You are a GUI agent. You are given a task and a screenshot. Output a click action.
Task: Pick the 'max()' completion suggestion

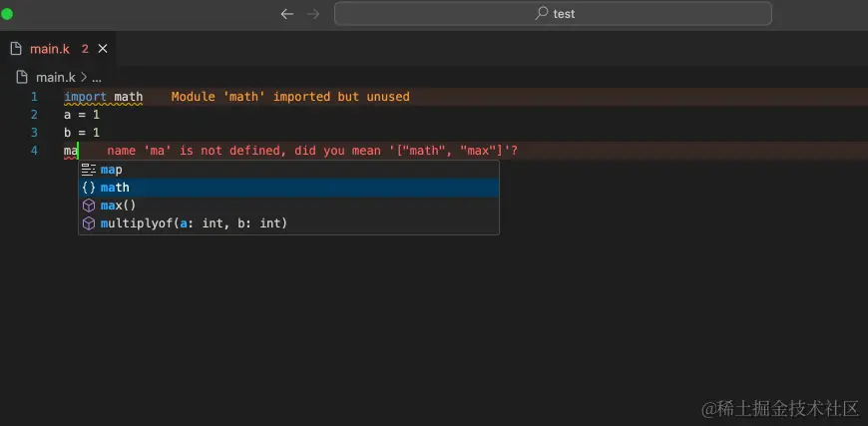(x=288, y=206)
